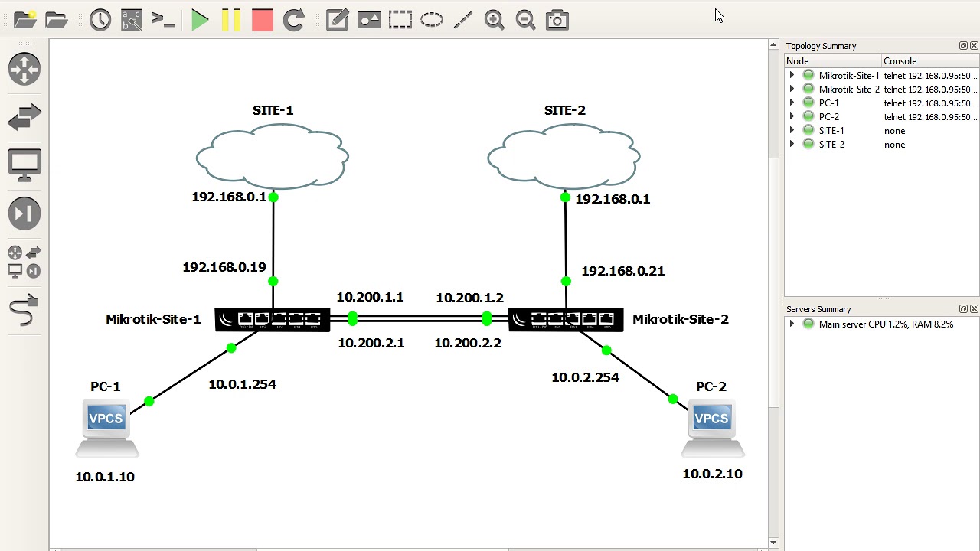
Task: Close the Topology Summary panel
Action: pyautogui.click(x=974, y=46)
